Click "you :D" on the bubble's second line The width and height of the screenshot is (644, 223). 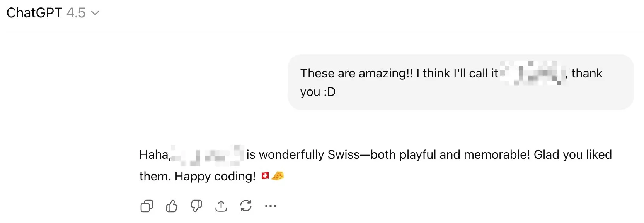point(318,92)
